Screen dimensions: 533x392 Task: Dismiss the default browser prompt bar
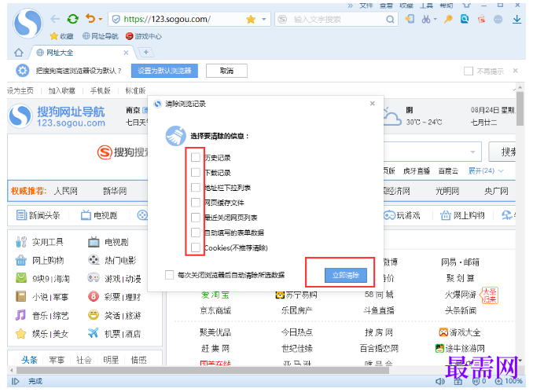(x=516, y=71)
